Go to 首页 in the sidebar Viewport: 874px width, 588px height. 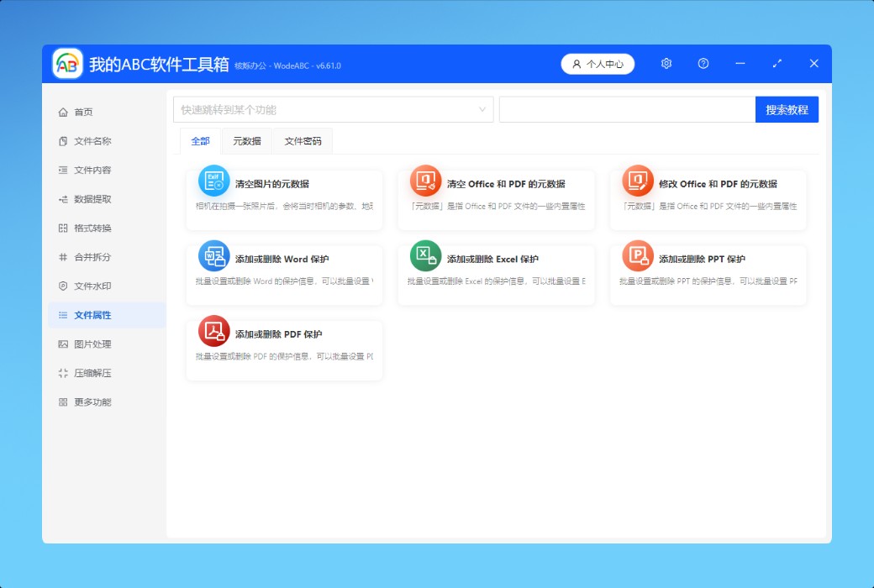pos(83,113)
